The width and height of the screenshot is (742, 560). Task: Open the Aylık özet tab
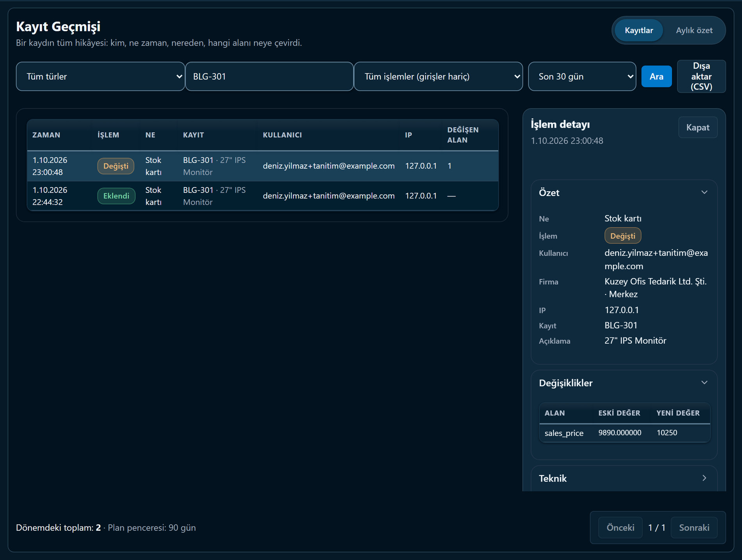coord(694,30)
